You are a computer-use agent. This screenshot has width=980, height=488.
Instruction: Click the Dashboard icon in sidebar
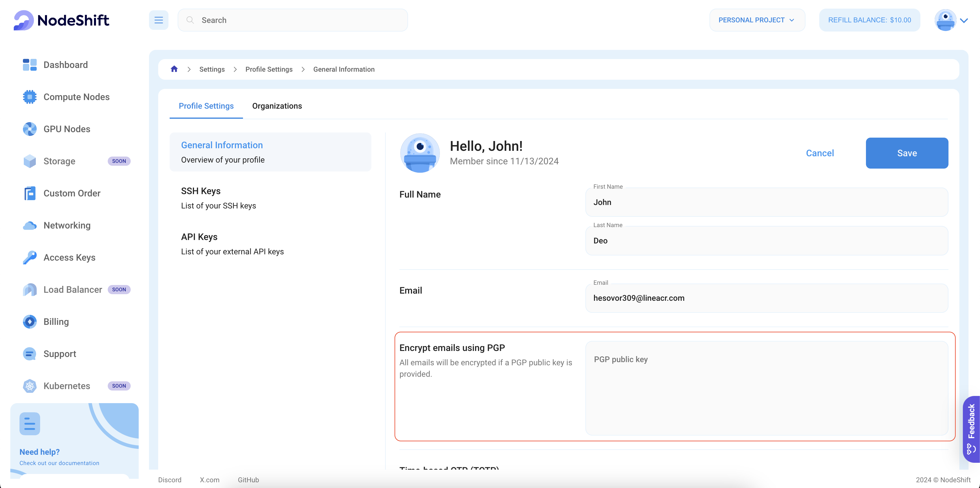pos(30,65)
